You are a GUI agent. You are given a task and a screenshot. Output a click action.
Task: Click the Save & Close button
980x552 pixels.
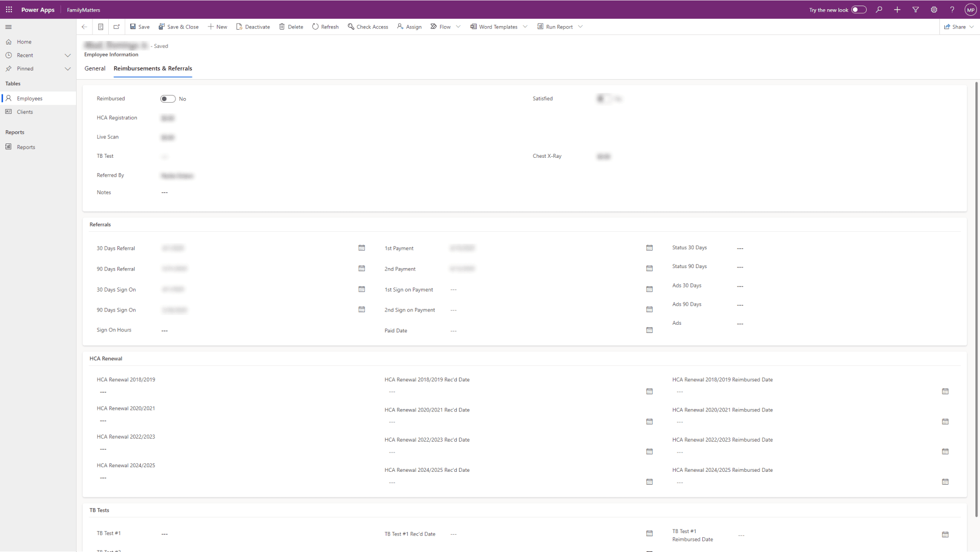tap(178, 27)
